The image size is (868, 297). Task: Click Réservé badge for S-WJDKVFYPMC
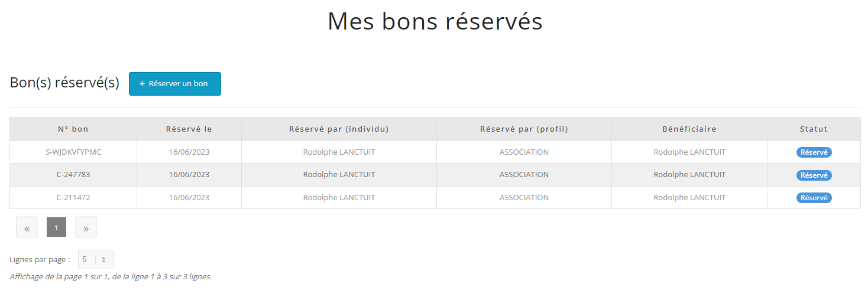point(814,152)
